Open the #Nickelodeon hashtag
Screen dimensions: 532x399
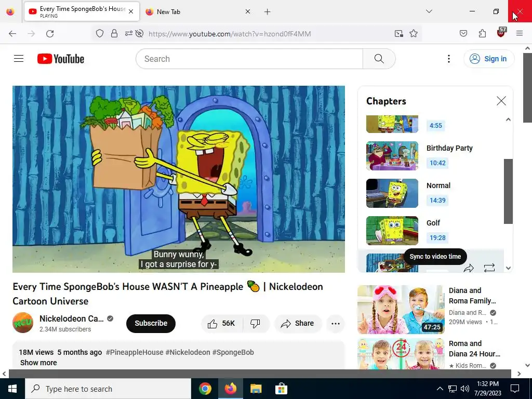click(188, 352)
